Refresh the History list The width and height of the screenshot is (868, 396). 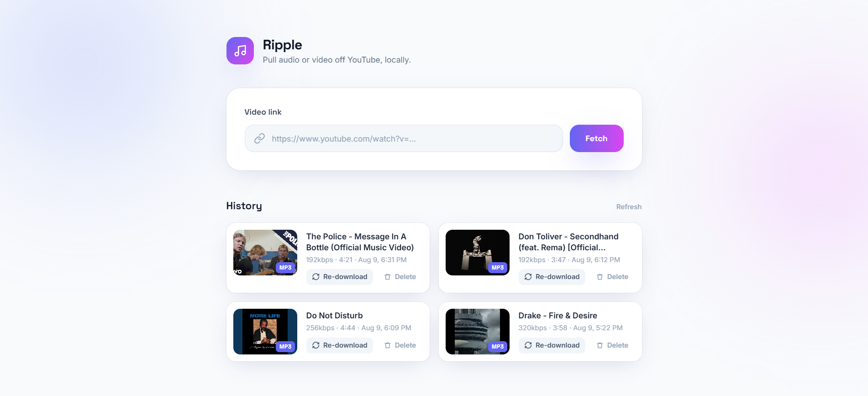point(629,207)
